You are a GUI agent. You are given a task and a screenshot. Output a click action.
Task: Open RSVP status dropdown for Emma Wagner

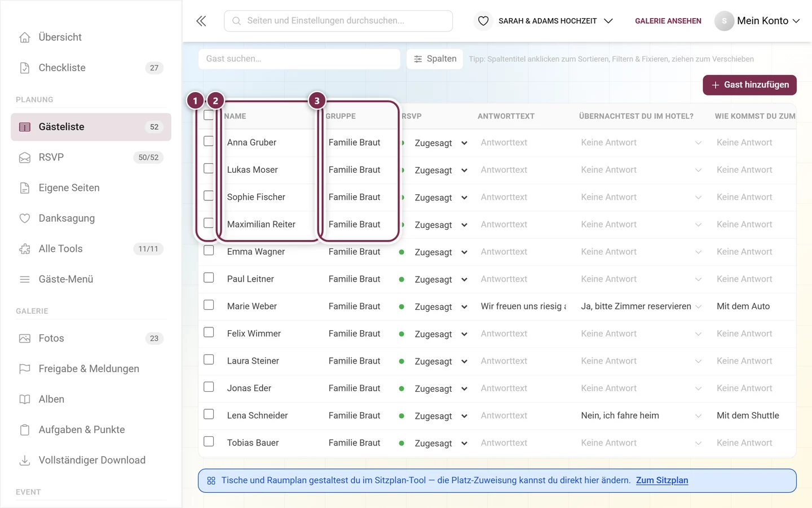point(440,252)
